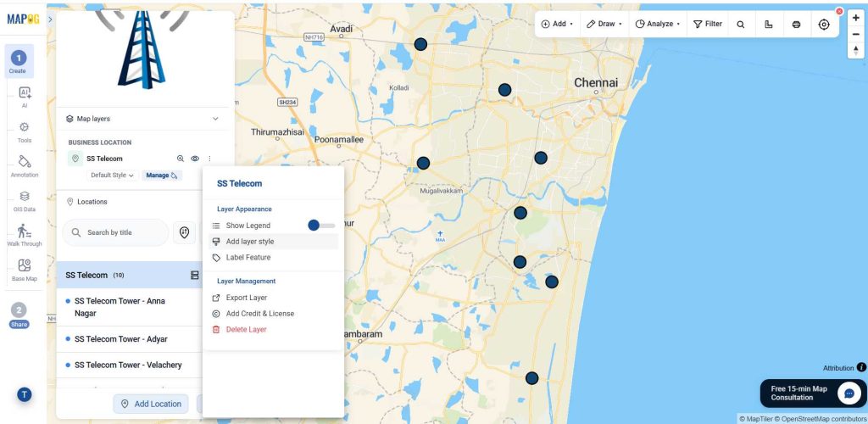Click the SS Telecom (10) group header
Screen dimensions: 868x424
click(x=131, y=275)
